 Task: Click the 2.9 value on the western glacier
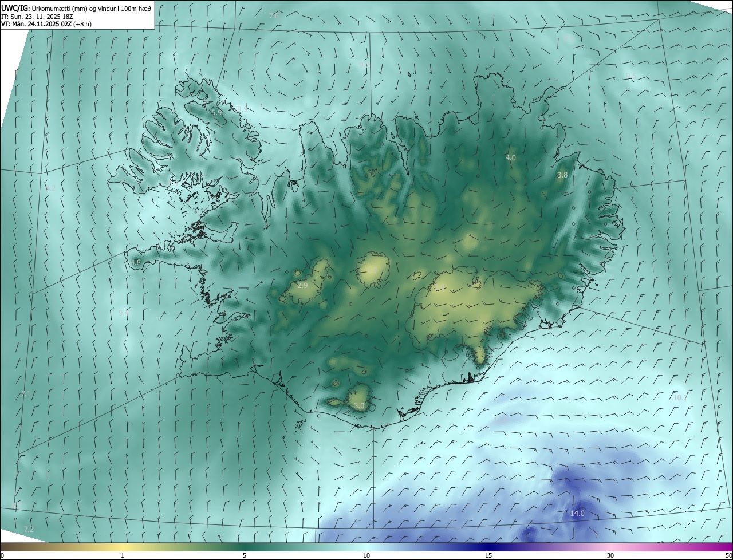[303, 285]
